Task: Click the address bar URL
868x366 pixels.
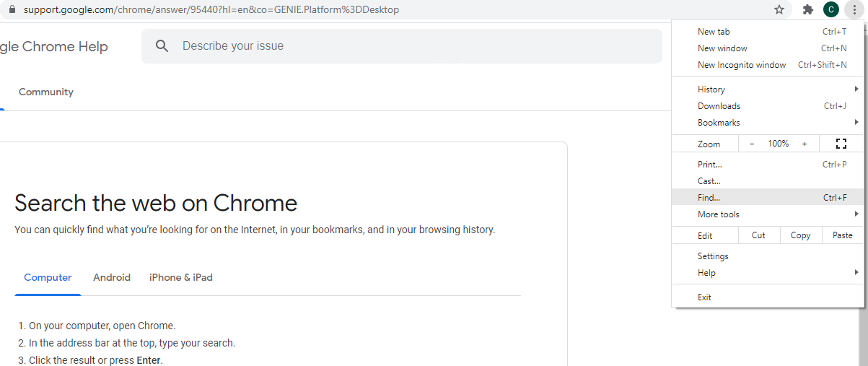Action: (x=211, y=10)
